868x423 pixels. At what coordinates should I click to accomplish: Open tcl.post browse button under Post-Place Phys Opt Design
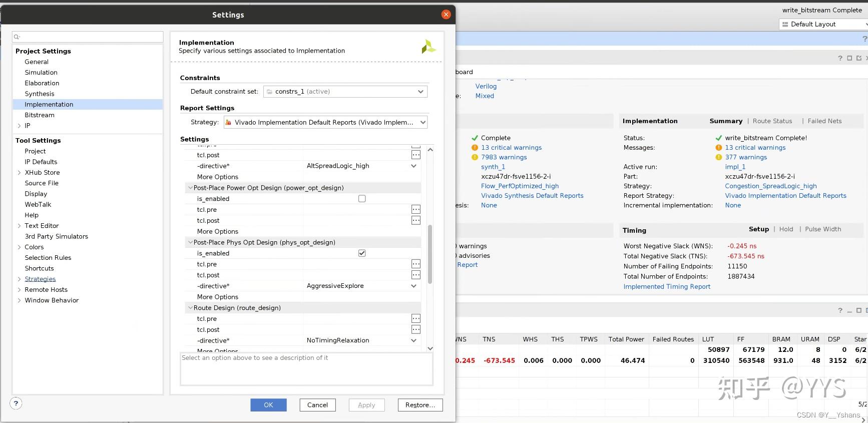(x=416, y=275)
